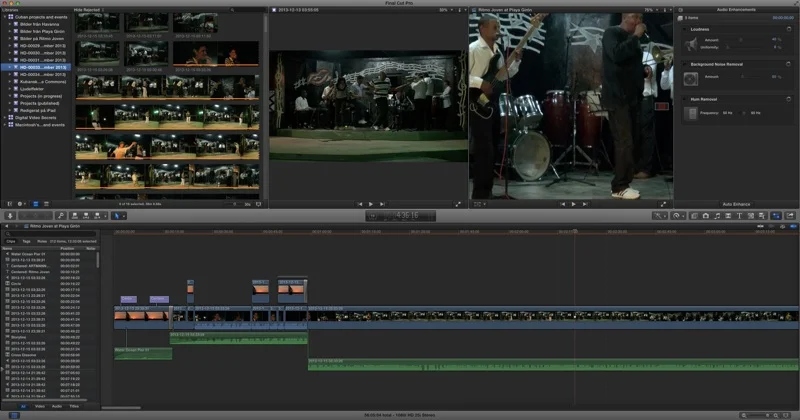Open the Photos browser camera icon
800x420 pixels.
706,216
